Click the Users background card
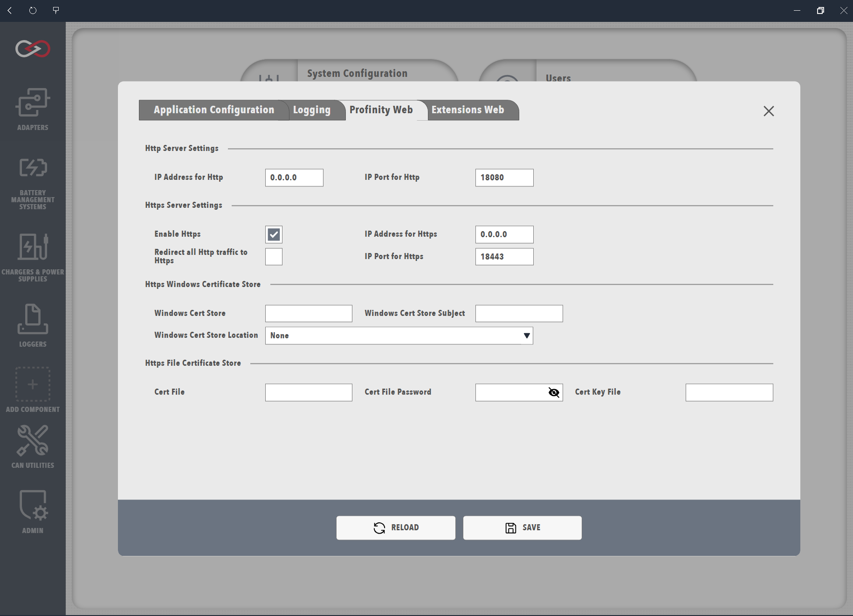This screenshot has width=853, height=616. point(587,71)
